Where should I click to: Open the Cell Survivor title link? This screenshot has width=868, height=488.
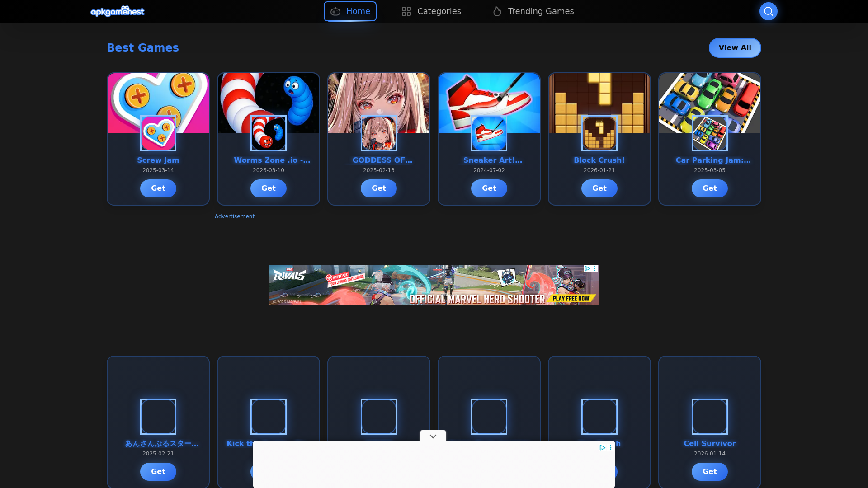point(710,444)
